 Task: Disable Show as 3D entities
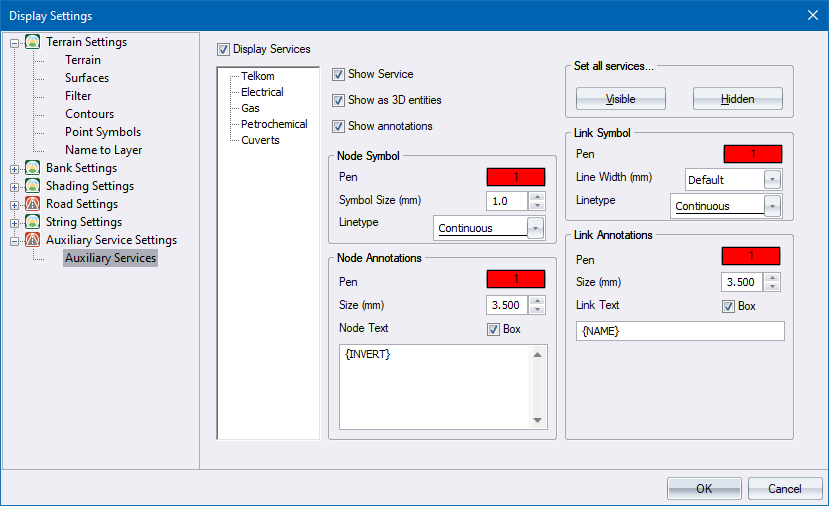coord(339,100)
